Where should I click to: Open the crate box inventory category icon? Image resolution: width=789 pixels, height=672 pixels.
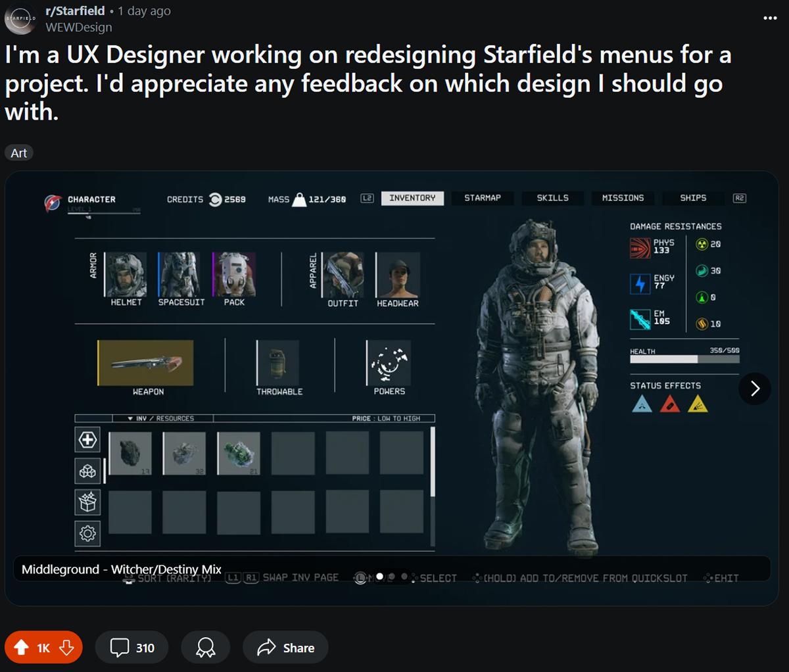click(87, 502)
